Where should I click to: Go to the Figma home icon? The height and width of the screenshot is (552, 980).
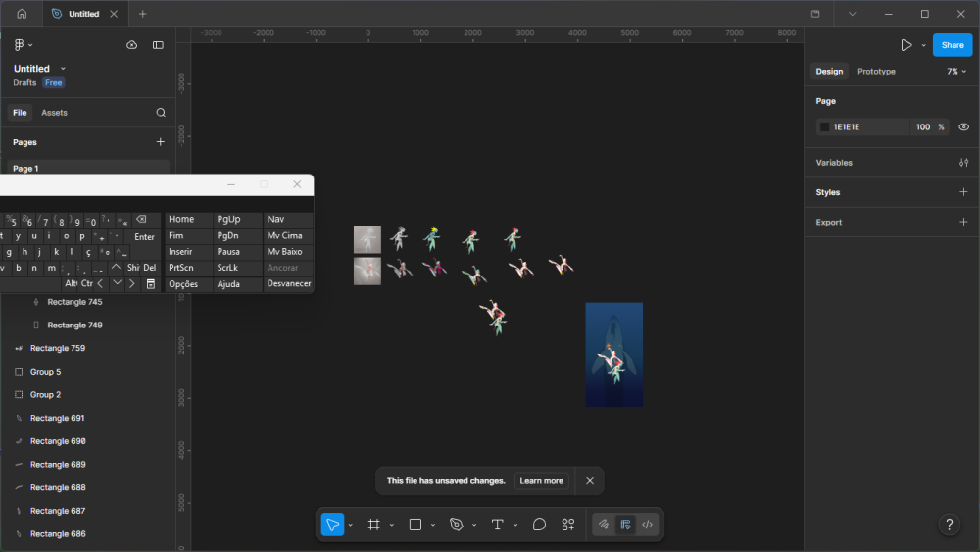22,13
